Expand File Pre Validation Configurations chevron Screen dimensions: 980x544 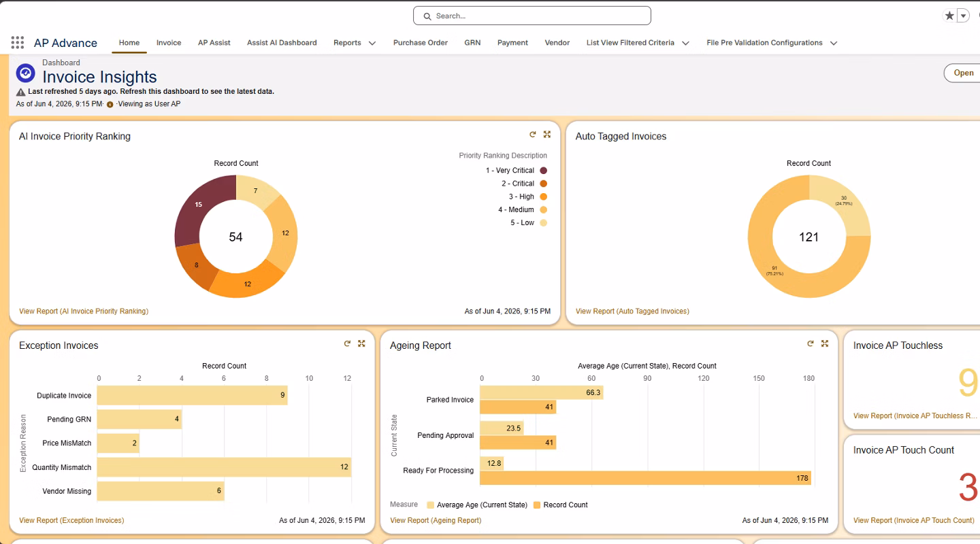point(834,43)
